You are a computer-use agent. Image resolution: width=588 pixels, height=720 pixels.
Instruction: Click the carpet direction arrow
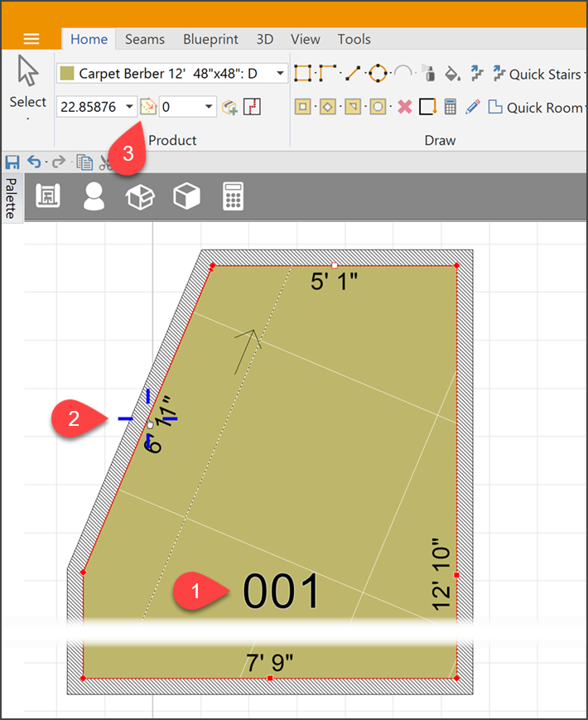point(248,352)
